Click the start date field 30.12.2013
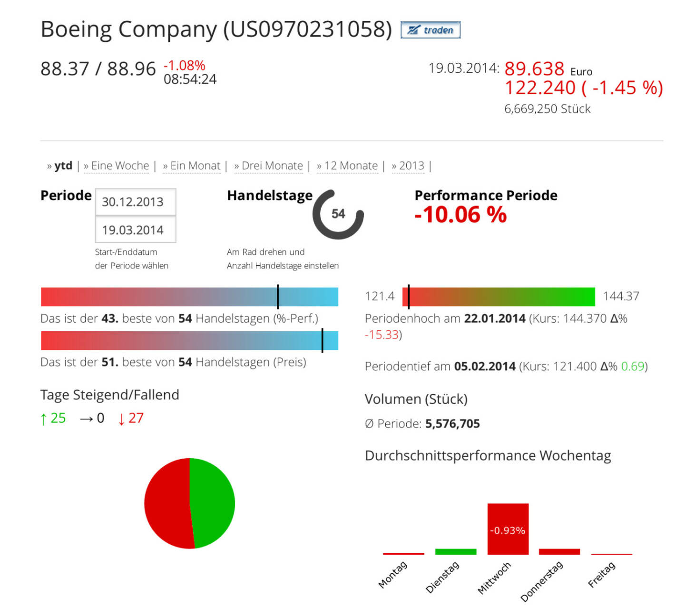This screenshot has width=685, height=616. tap(136, 202)
